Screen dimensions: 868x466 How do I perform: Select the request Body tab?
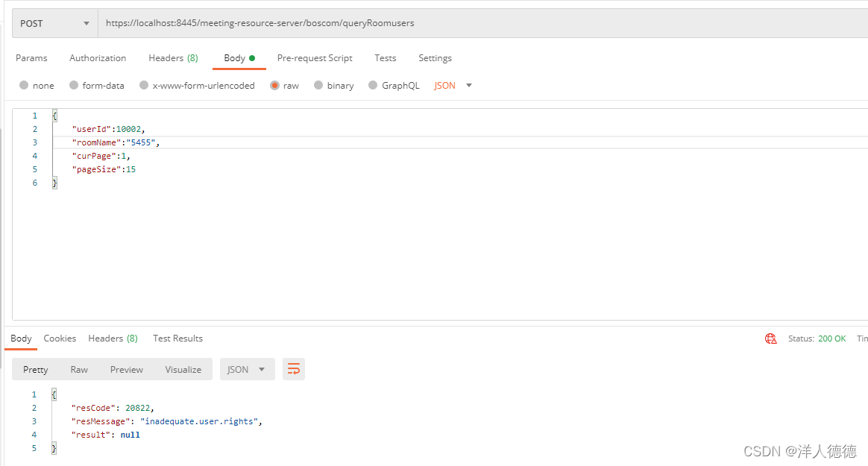pos(239,58)
